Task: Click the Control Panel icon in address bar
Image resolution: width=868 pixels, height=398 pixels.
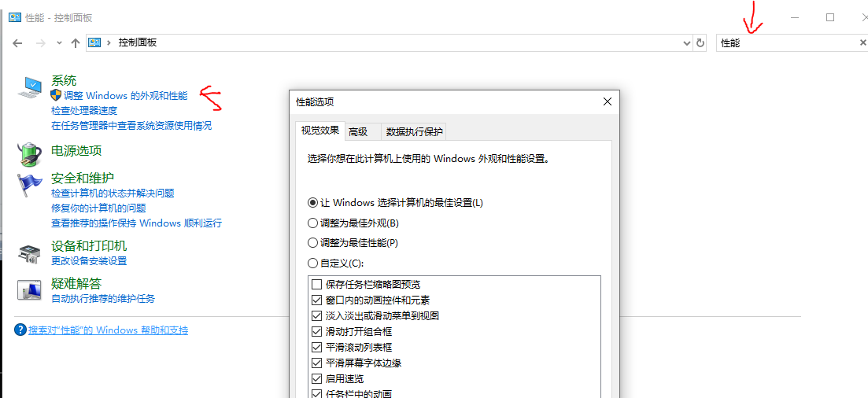Action: point(95,42)
